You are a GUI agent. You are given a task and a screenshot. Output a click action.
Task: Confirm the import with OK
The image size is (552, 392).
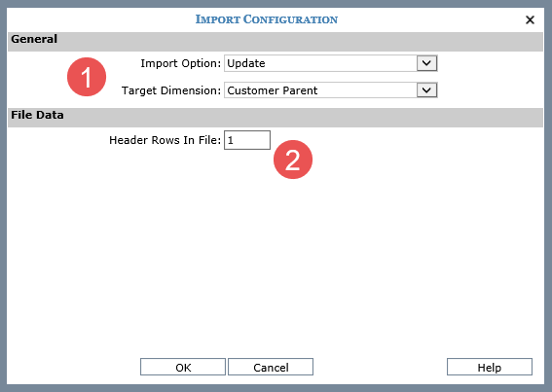pos(183,367)
